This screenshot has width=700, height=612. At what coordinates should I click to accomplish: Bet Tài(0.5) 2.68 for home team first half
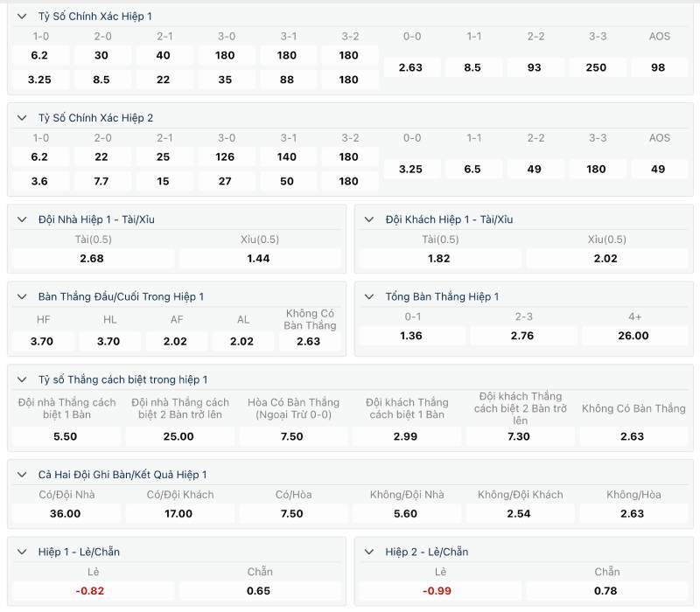(93, 258)
